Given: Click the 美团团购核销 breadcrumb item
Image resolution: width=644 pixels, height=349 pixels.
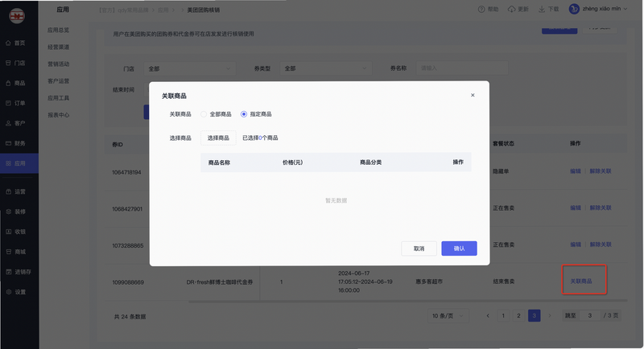Looking at the screenshot, I should pyautogui.click(x=204, y=10).
